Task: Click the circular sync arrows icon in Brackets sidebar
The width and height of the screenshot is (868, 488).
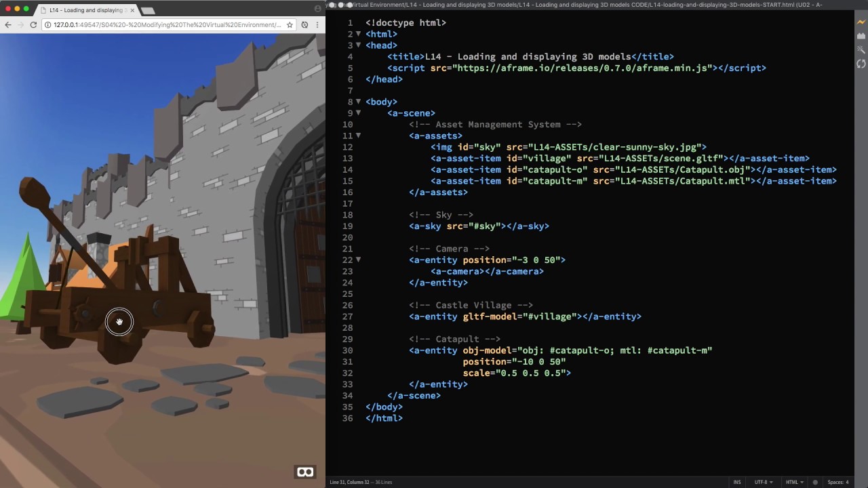Action: tap(861, 64)
